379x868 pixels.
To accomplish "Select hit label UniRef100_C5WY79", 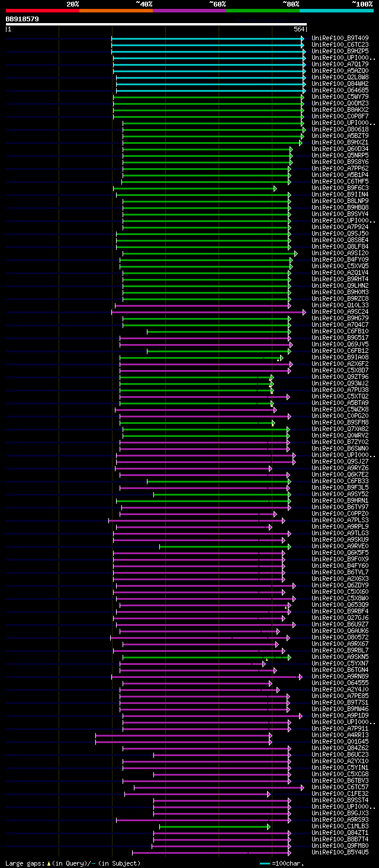I will click(340, 97).
